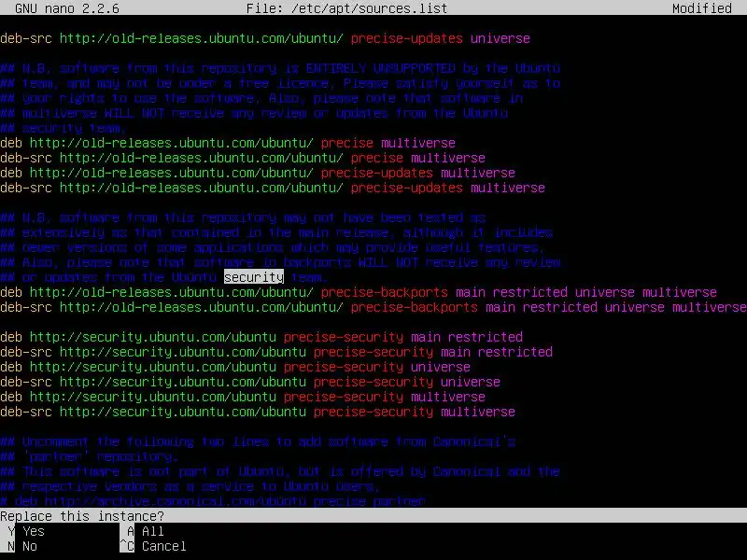Click the 'Replace this instance?' prompt

pyautogui.click(x=82, y=516)
